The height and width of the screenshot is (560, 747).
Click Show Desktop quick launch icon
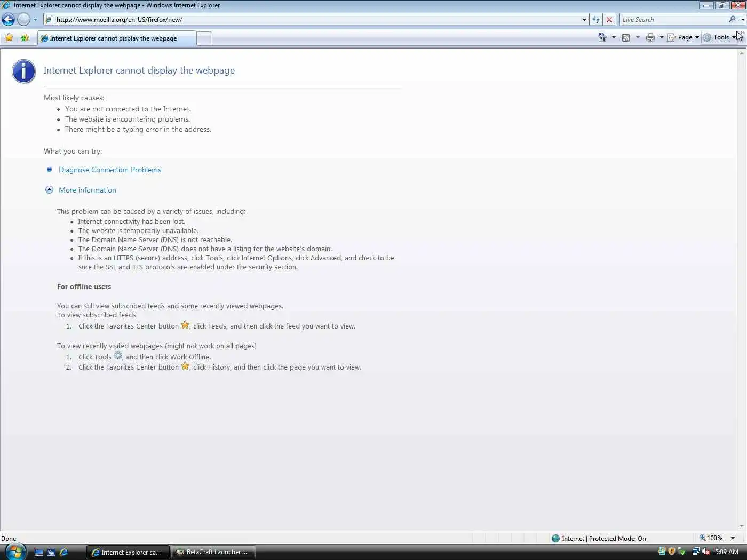tap(39, 552)
